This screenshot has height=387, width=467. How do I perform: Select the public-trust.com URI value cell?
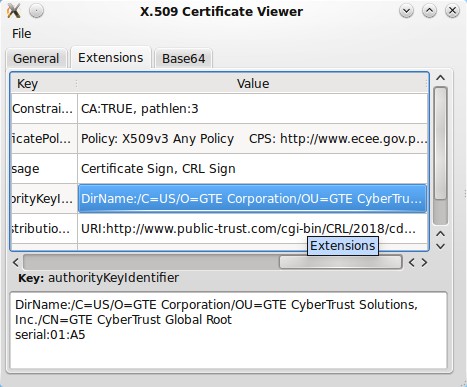click(x=253, y=229)
